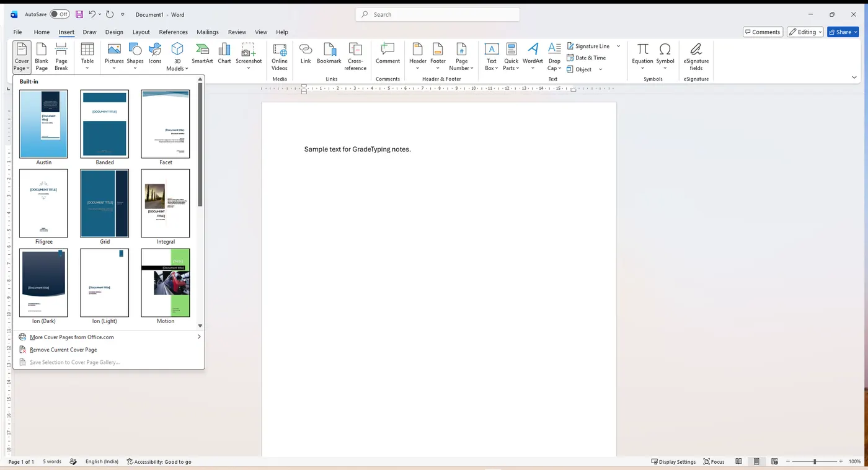This screenshot has width=868, height=470.
Task: Expand the Object dropdown arrow
Action: [x=600, y=69]
